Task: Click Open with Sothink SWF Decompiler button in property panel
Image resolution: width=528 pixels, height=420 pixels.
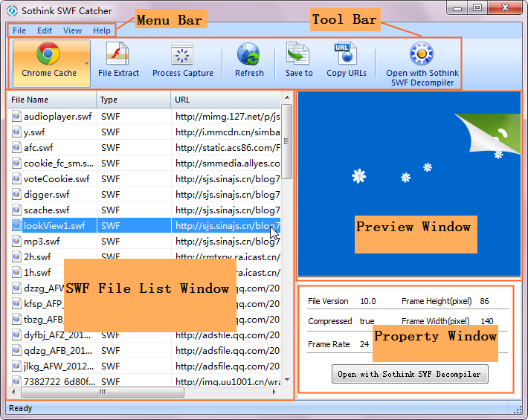Action: (x=410, y=374)
